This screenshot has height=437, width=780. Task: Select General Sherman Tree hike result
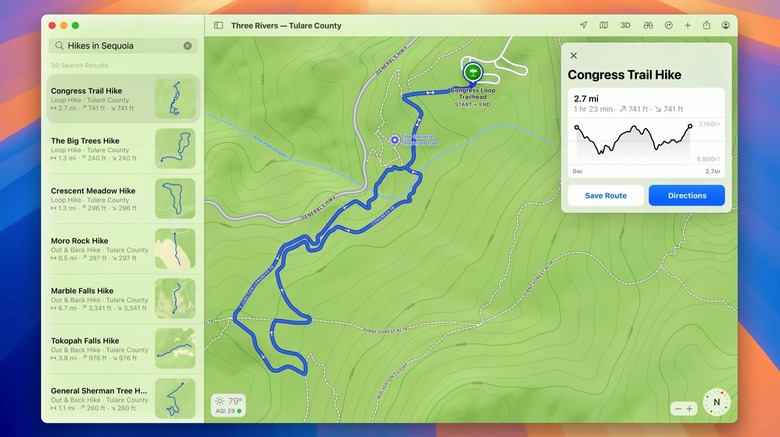pyautogui.click(x=123, y=399)
